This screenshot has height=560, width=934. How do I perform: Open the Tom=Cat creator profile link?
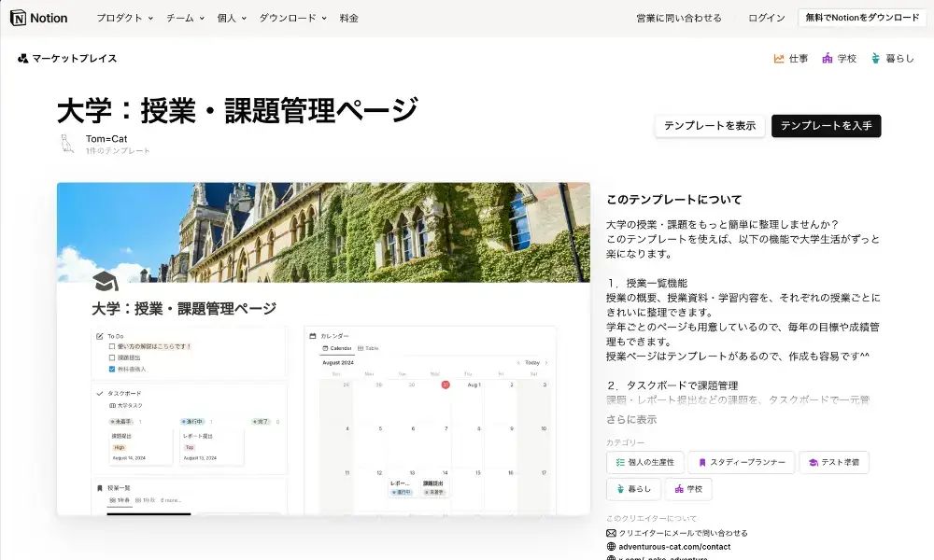coord(106,139)
